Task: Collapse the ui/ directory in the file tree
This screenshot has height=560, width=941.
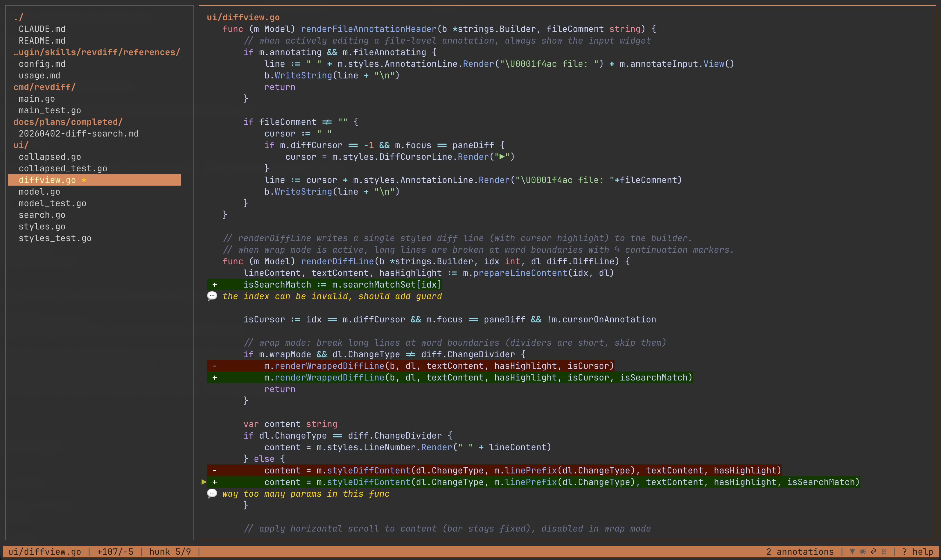Action: pyautogui.click(x=21, y=145)
